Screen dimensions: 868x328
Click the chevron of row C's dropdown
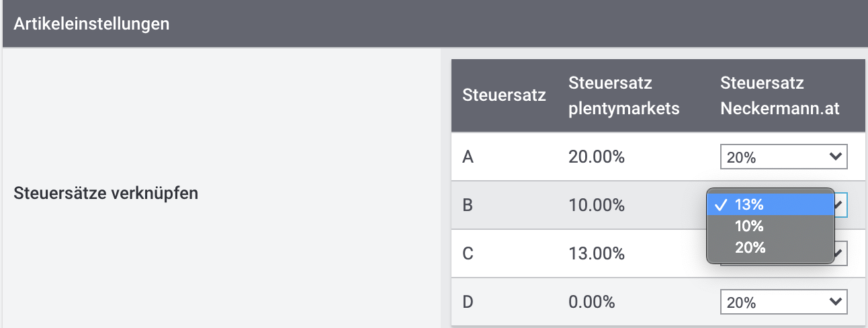coord(840,253)
